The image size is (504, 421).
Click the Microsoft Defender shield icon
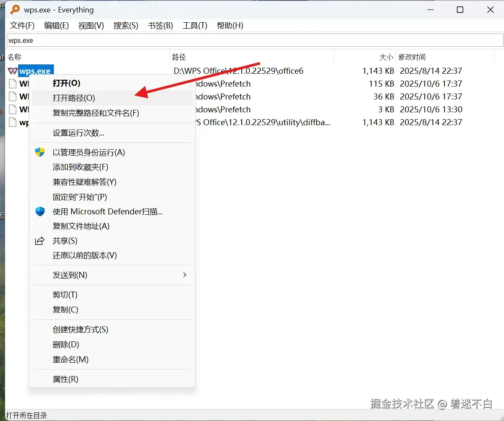pos(40,211)
